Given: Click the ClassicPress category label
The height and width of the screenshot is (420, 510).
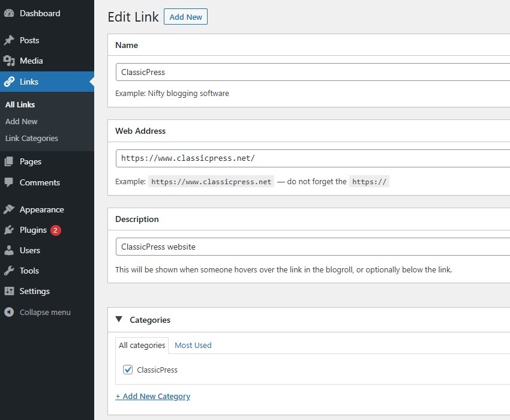Looking at the screenshot, I should point(157,370).
